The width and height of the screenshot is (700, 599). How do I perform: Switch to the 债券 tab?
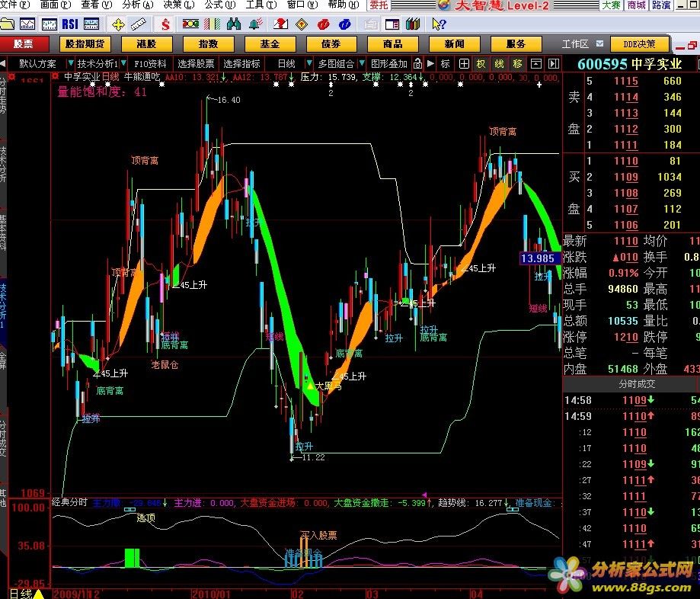[x=331, y=43]
